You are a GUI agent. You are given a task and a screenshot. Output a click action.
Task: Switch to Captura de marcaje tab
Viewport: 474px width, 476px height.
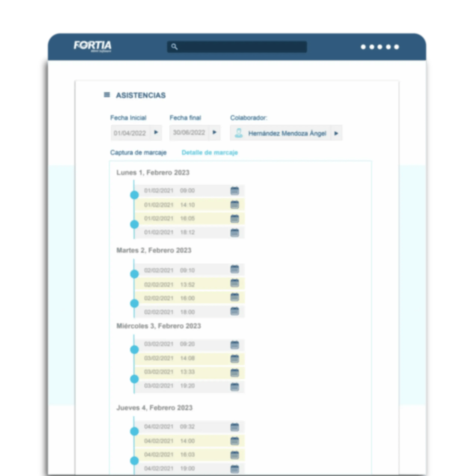tap(138, 152)
